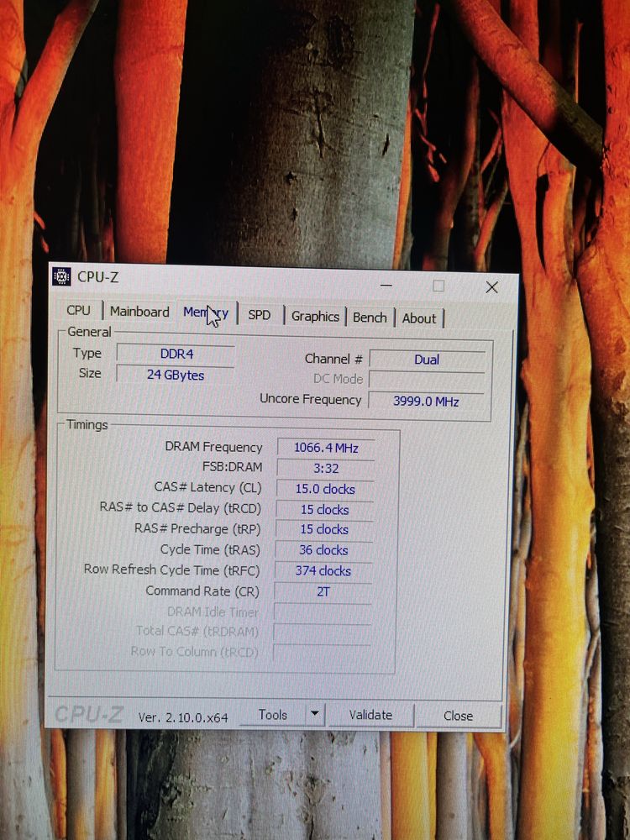
Task: Click the Uncore Frequency label
Action: [311, 399]
